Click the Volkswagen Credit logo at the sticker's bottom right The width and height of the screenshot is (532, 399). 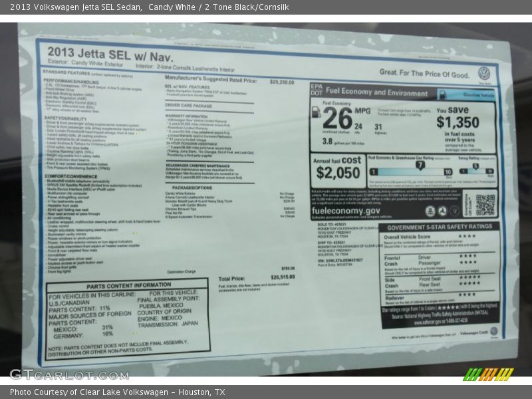coord(493,331)
